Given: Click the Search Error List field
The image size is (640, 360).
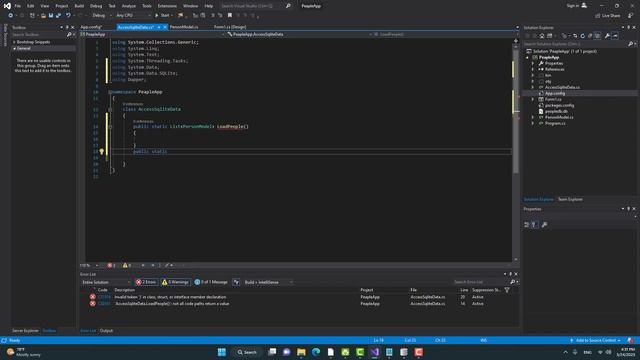Looking at the screenshot, I should (480, 282).
